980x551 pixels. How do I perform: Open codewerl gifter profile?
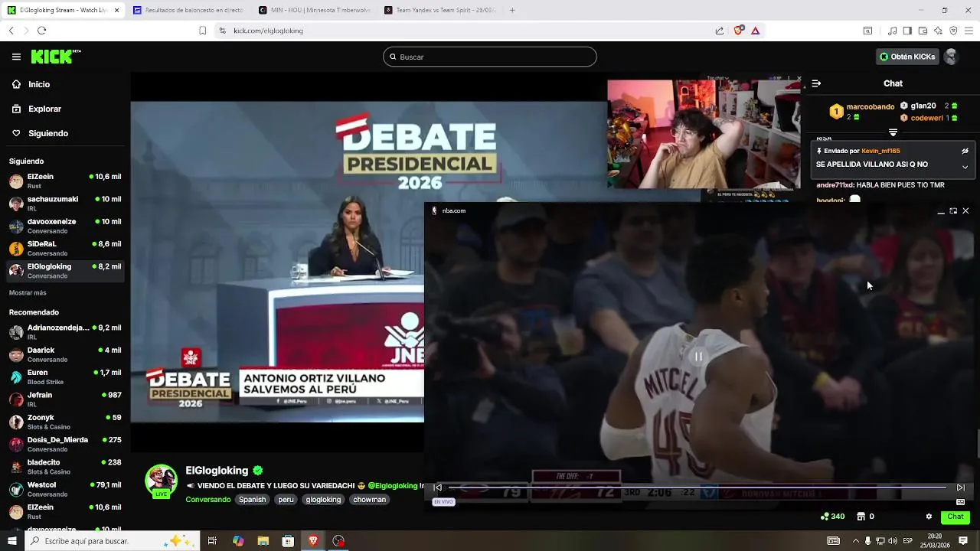point(926,118)
